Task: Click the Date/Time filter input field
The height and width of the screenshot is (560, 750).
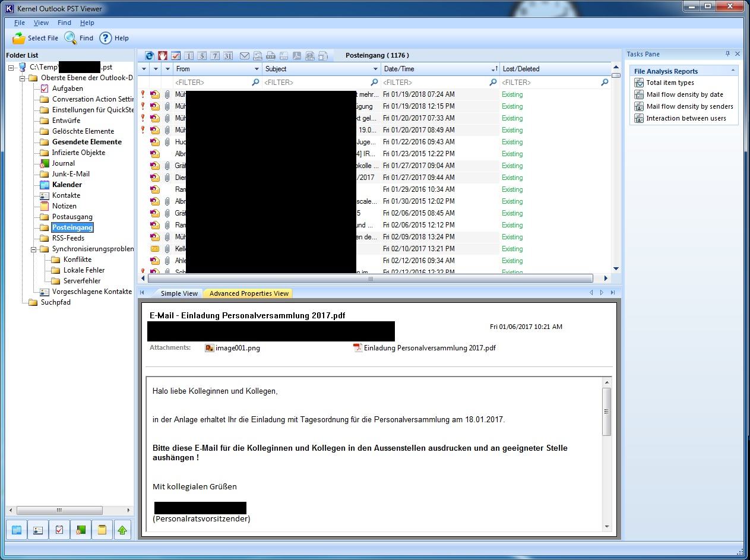Action: point(435,83)
